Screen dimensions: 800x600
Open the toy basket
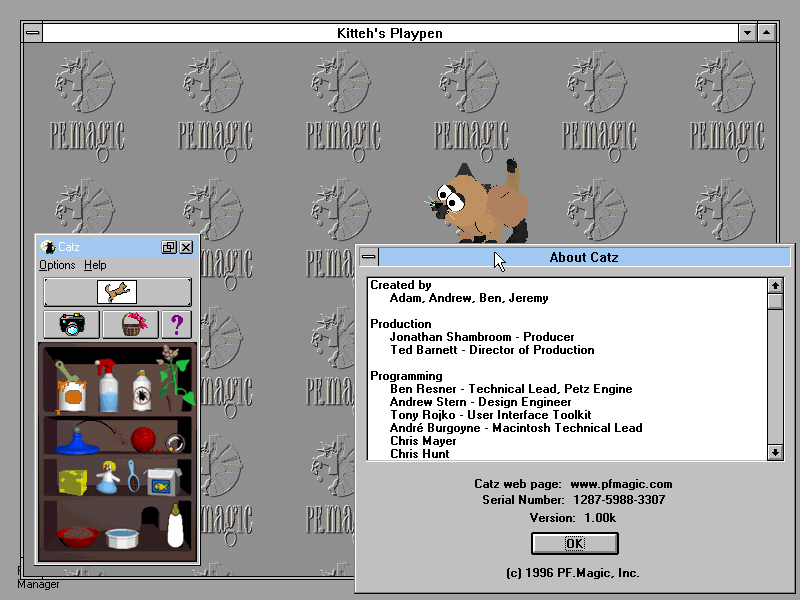tap(132, 322)
